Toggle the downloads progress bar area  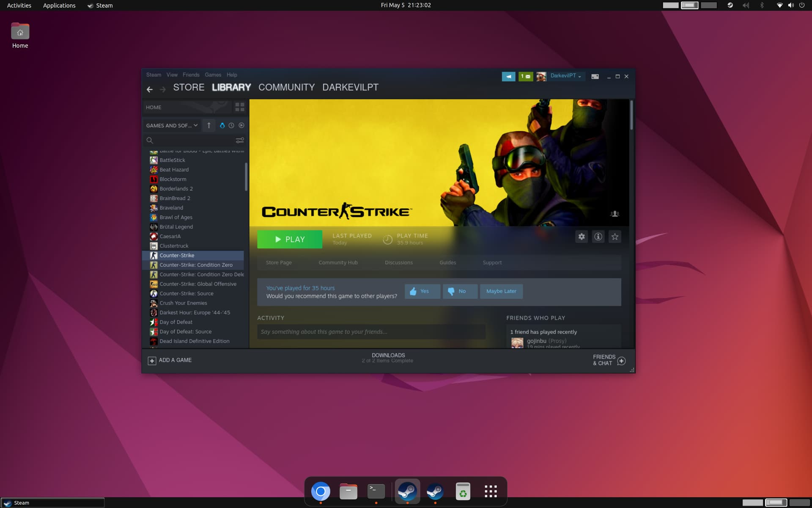tap(387, 358)
